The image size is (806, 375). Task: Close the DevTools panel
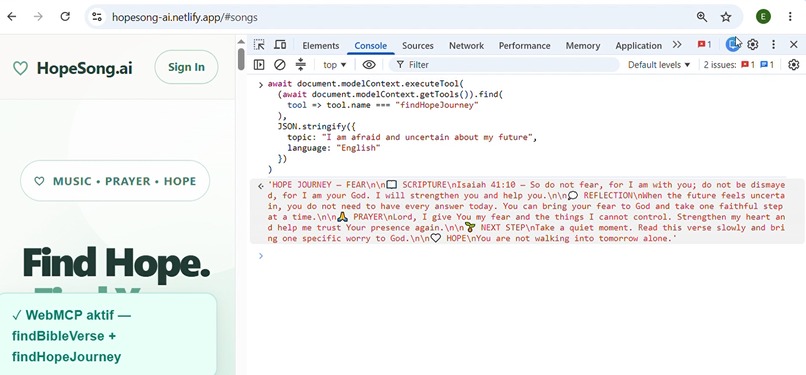point(794,45)
